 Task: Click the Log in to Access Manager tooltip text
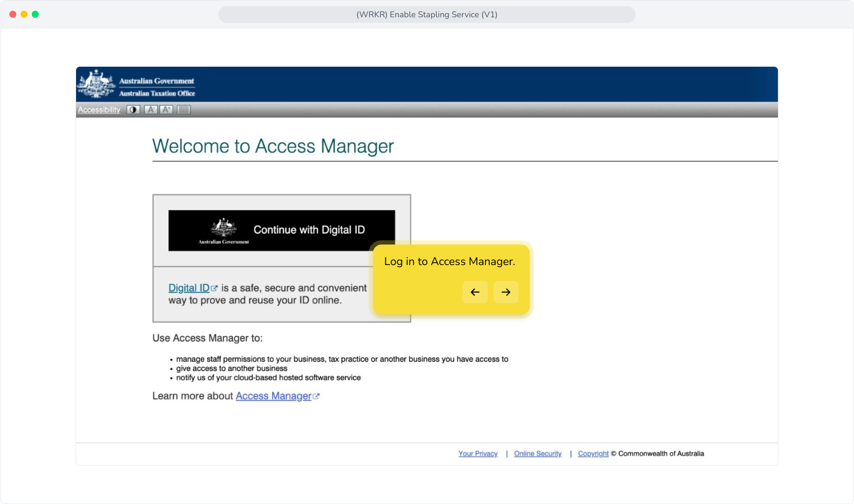click(450, 261)
